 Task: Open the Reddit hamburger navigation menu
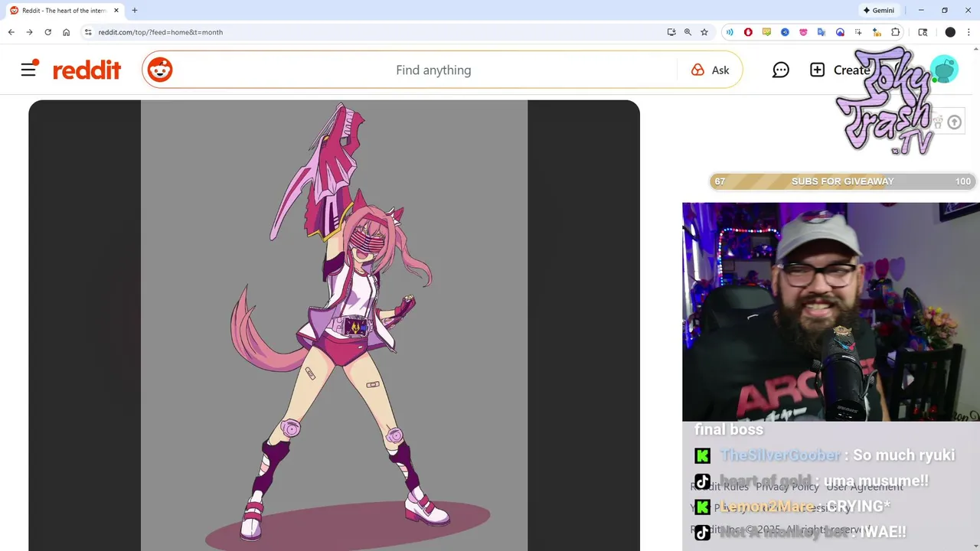coord(29,70)
